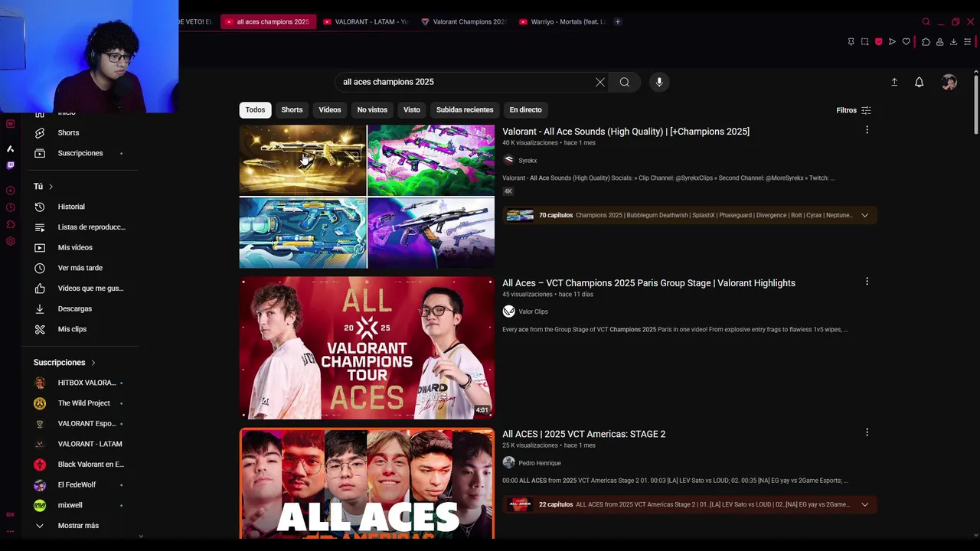Image resolution: width=980 pixels, height=551 pixels.
Task: Open the YouTube account avatar menu
Action: point(949,82)
